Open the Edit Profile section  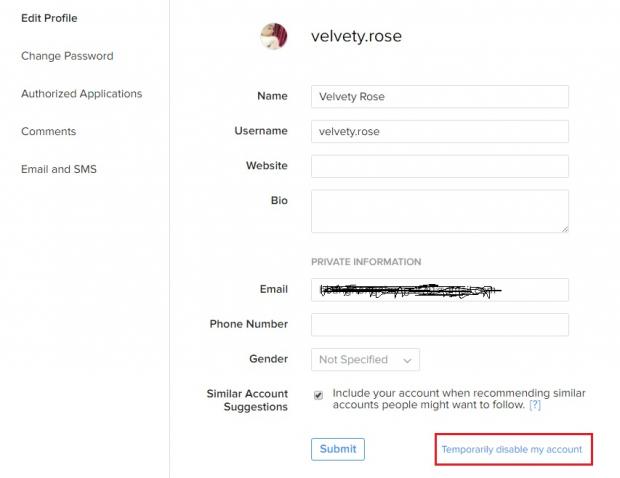tap(49, 18)
